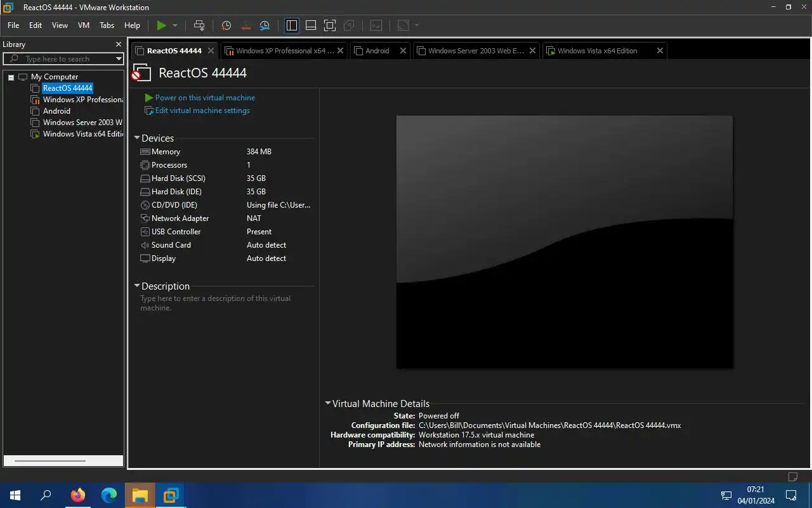
Task: Take a snapshot of this virtual machine
Action: (x=226, y=25)
